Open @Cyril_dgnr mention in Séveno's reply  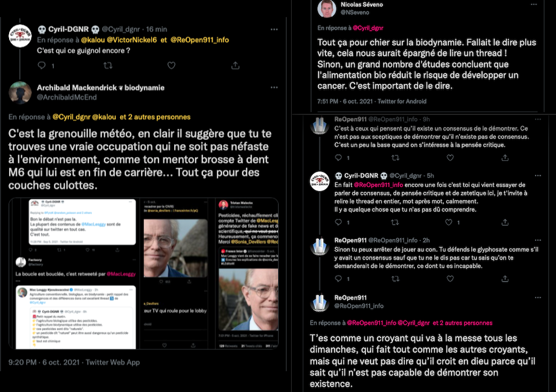[x=367, y=28]
